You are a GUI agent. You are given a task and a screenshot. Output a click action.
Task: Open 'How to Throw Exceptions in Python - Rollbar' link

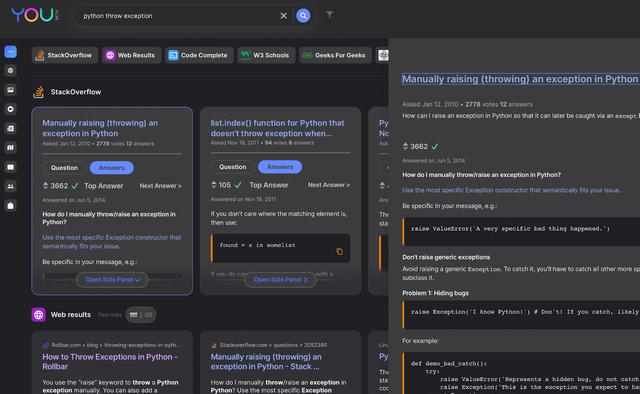[110, 361]
